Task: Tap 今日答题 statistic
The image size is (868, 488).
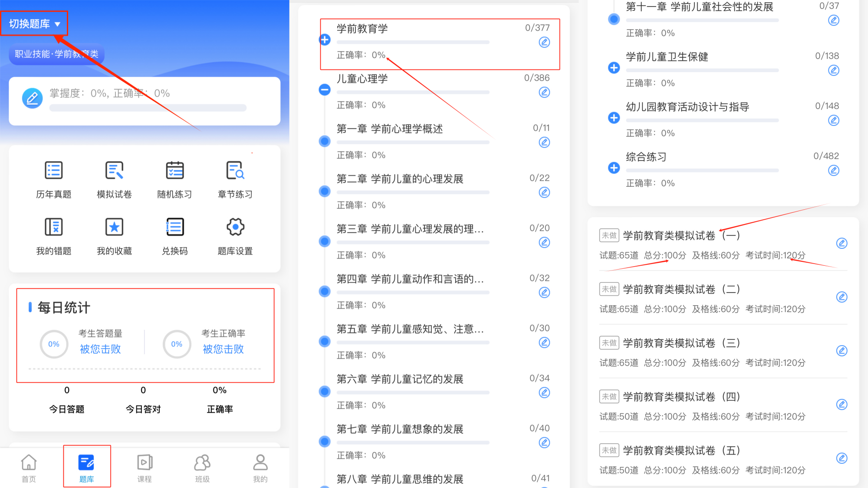Action: click(x=67, y=400)
